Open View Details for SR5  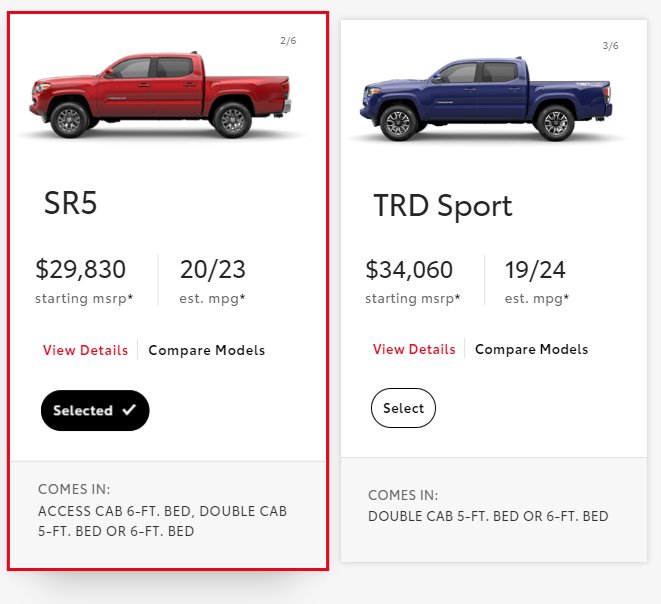point(85,350)
